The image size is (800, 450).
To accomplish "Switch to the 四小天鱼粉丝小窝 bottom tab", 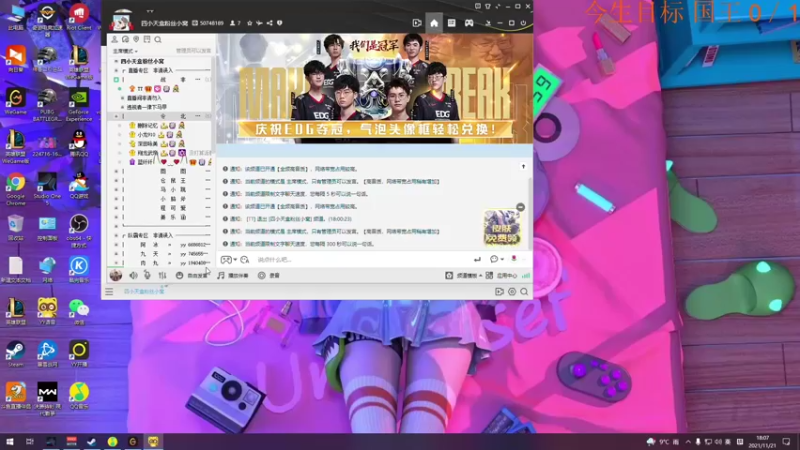I will (144, 291).
